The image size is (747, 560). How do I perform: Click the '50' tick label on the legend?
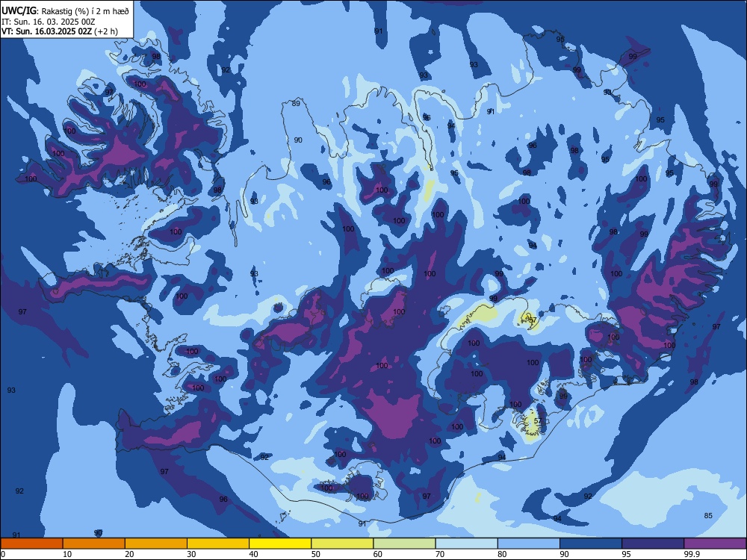click(316, 554)
